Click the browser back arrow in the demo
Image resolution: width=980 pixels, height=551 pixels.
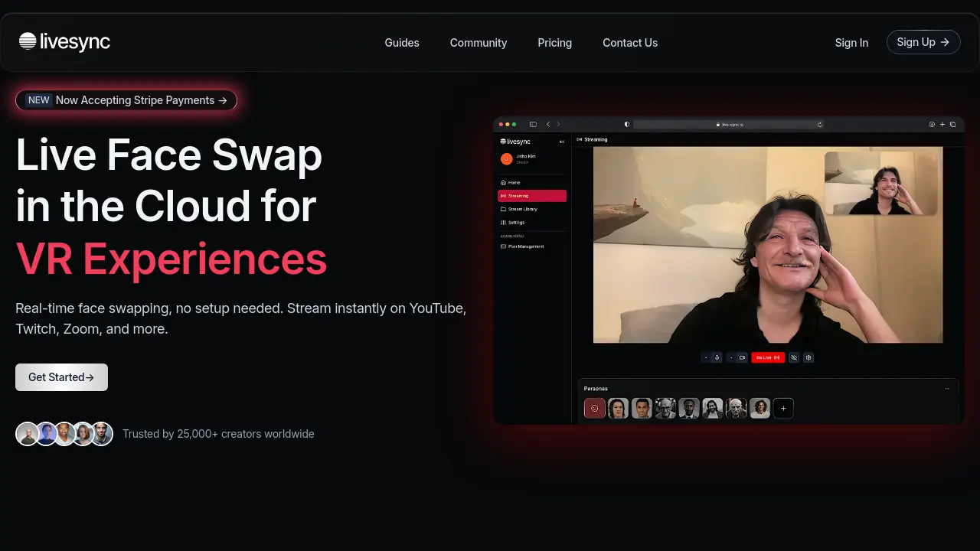tap(548, 124)
